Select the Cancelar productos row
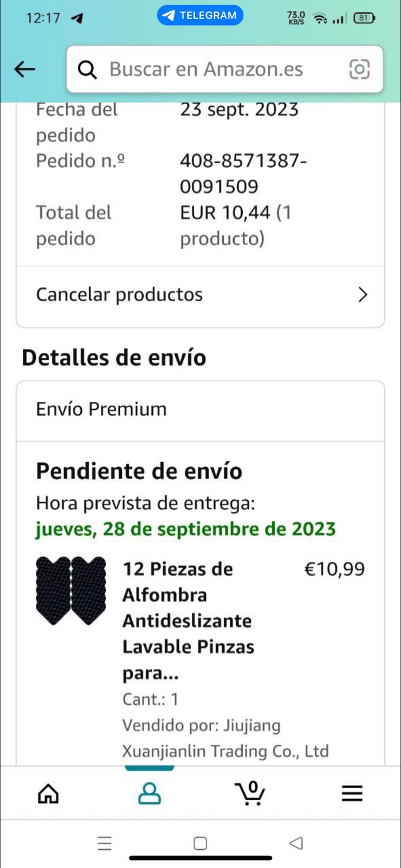The height and width of the screenshot is (868, 401). [x=200, y=295]
